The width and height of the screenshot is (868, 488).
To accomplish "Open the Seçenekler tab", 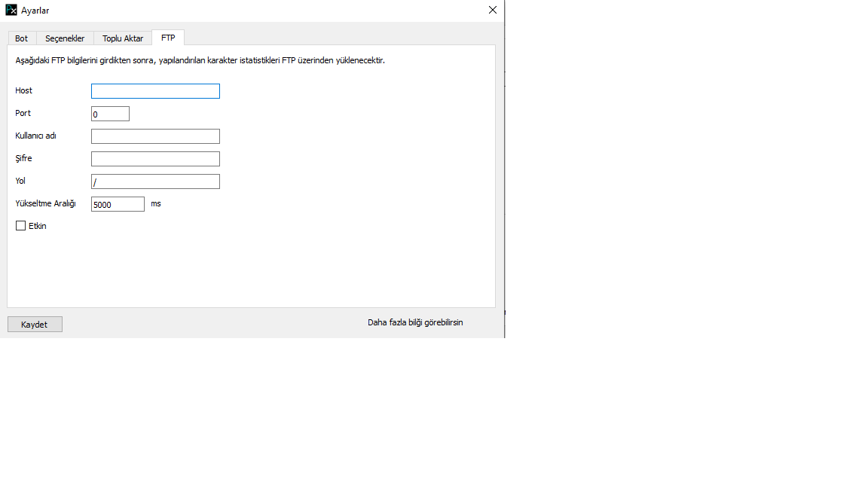I will [65, 38].
